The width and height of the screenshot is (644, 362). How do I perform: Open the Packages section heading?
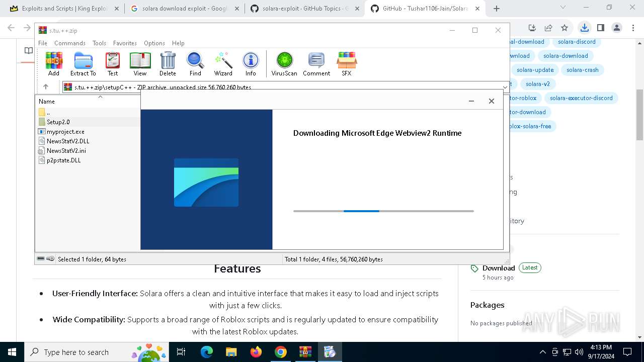[487, 305]
